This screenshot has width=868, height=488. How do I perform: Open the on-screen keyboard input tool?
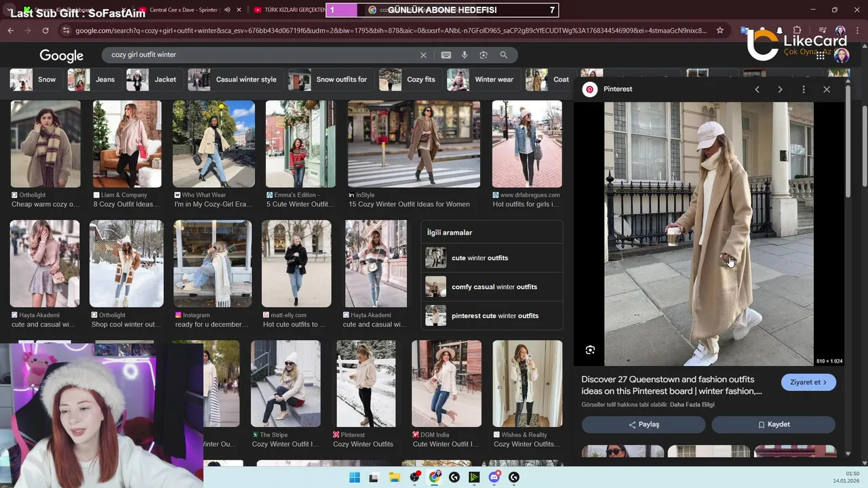(x=446, y=55)
